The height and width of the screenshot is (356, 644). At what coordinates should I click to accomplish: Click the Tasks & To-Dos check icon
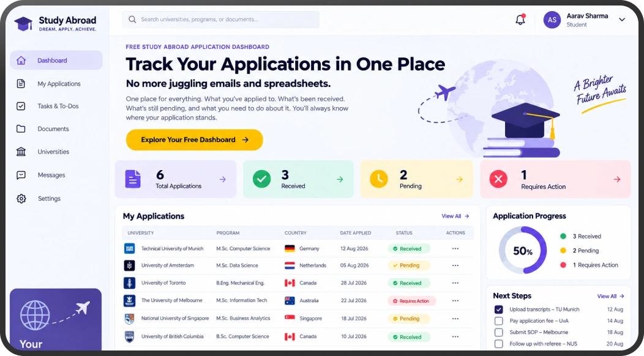click(x=21, y=106)
